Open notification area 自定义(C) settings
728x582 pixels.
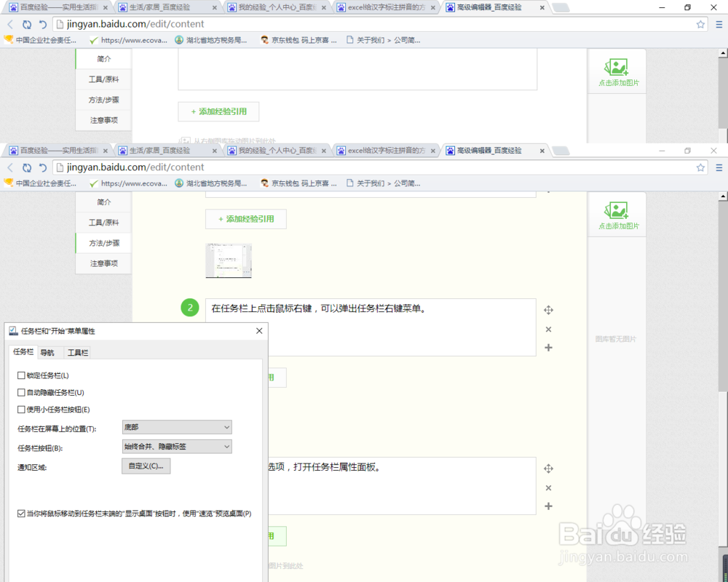[x=146, y=466]
